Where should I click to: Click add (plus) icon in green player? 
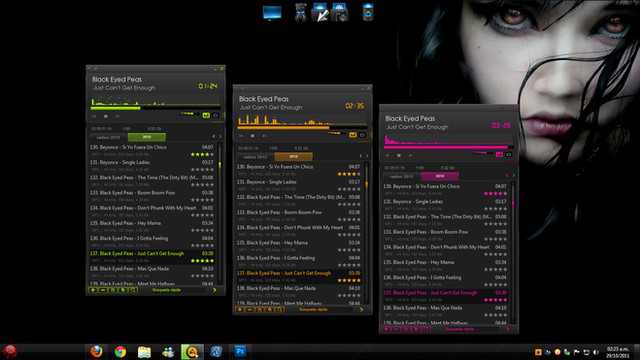click(93, 290)
